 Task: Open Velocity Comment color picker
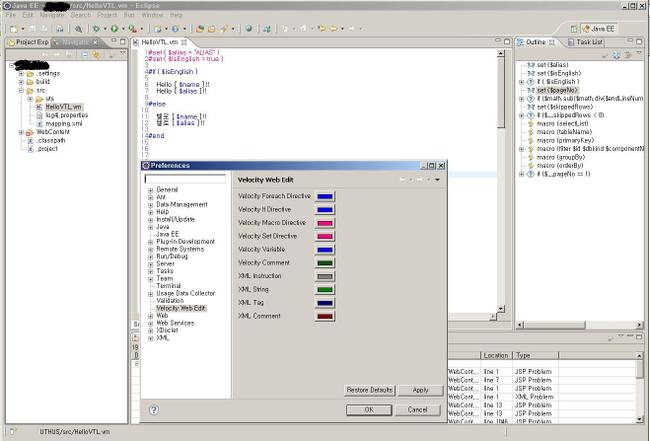(x=325, y=263)
